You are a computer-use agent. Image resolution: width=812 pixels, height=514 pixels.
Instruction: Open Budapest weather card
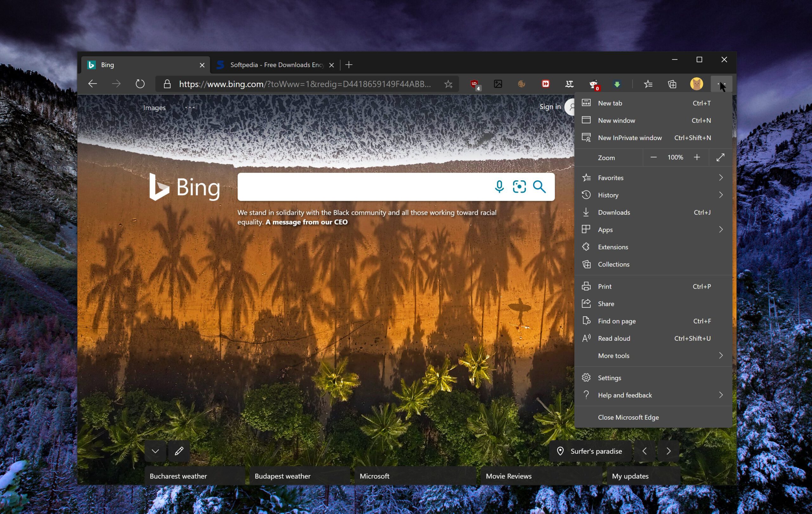coord(299,476)
